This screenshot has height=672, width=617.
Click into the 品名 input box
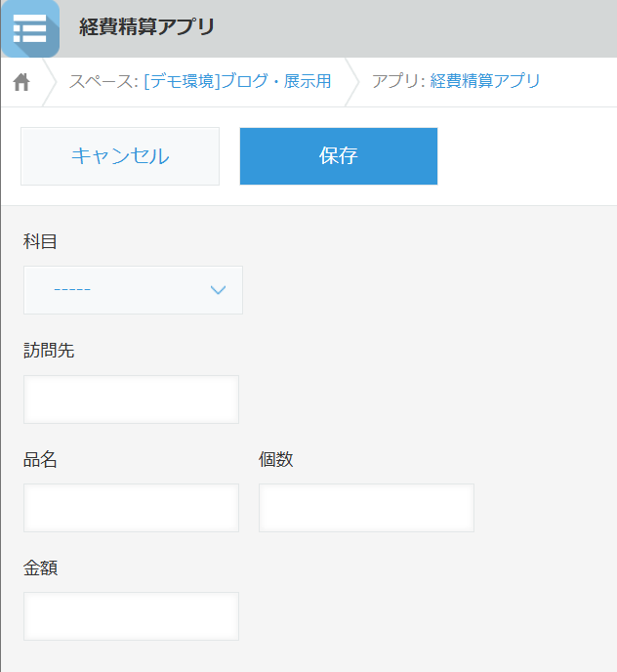click(131, 508)
